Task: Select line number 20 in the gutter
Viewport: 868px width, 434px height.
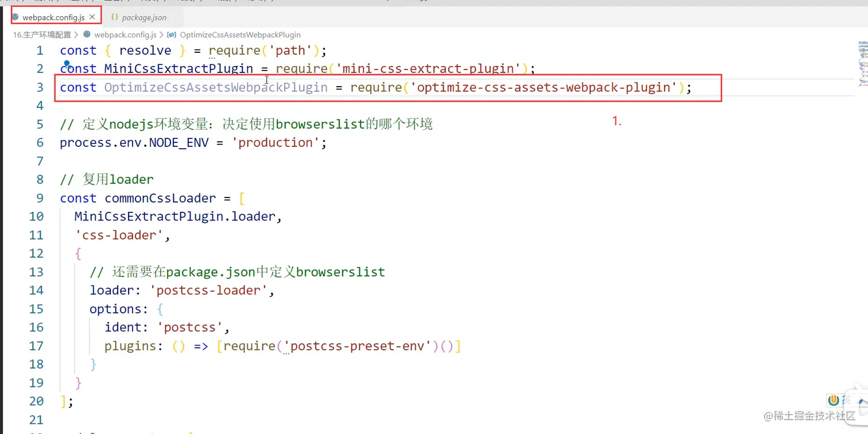Action: pos(36,401)
